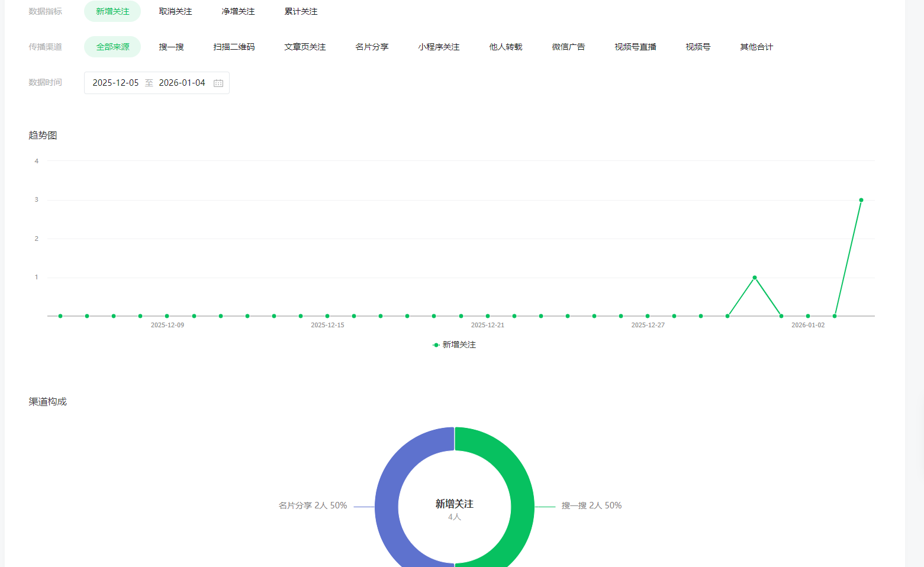Toggle the 新增关注 legend marker
Viewport: 924px width, 567px height.
(x=436, y=345)
